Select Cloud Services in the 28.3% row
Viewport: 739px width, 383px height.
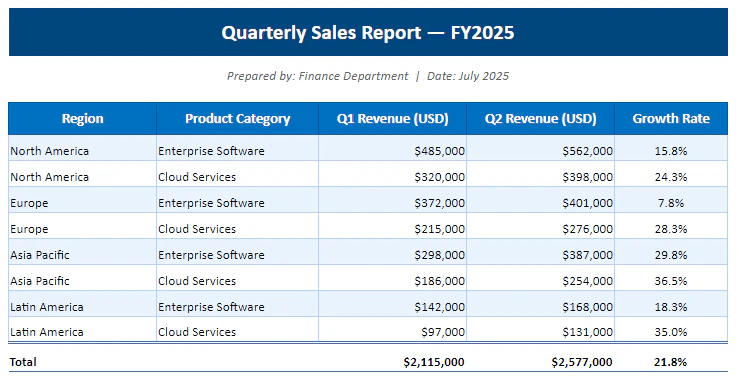coord(197,228)
